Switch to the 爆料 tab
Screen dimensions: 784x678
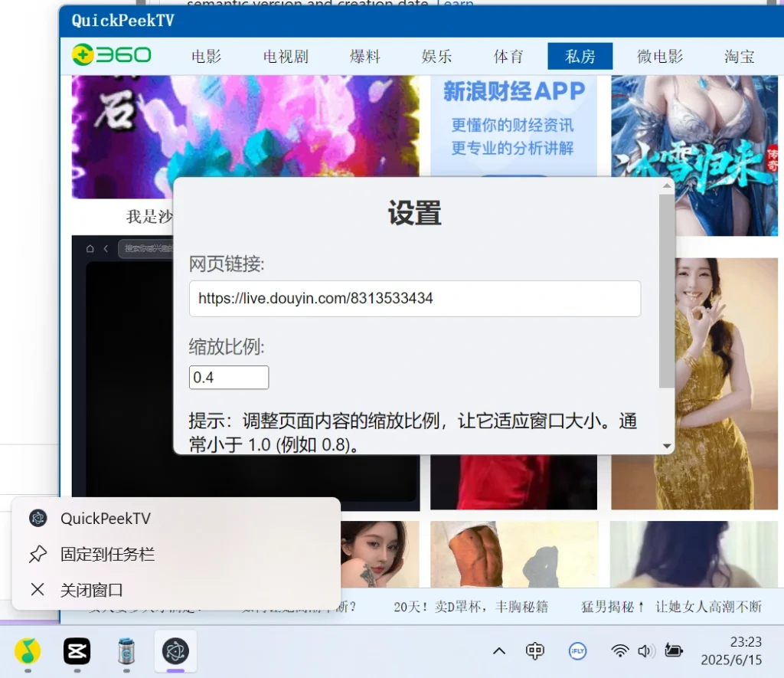[365, 56]
